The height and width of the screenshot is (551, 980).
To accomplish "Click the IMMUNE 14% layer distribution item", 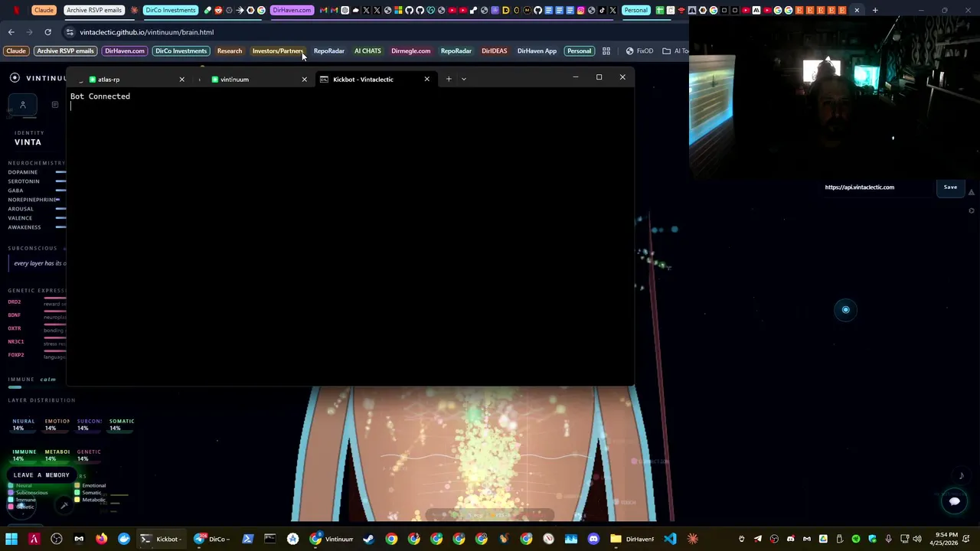I will (x=24, y=455).
